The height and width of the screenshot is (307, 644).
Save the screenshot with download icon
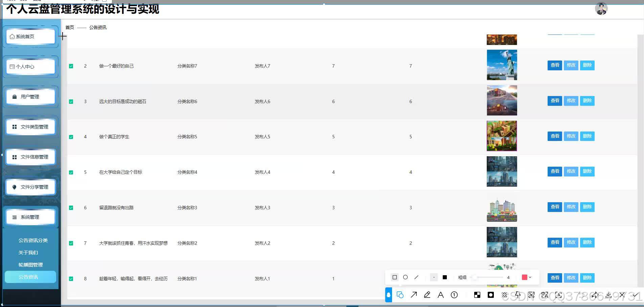click(x=608, y=295)
